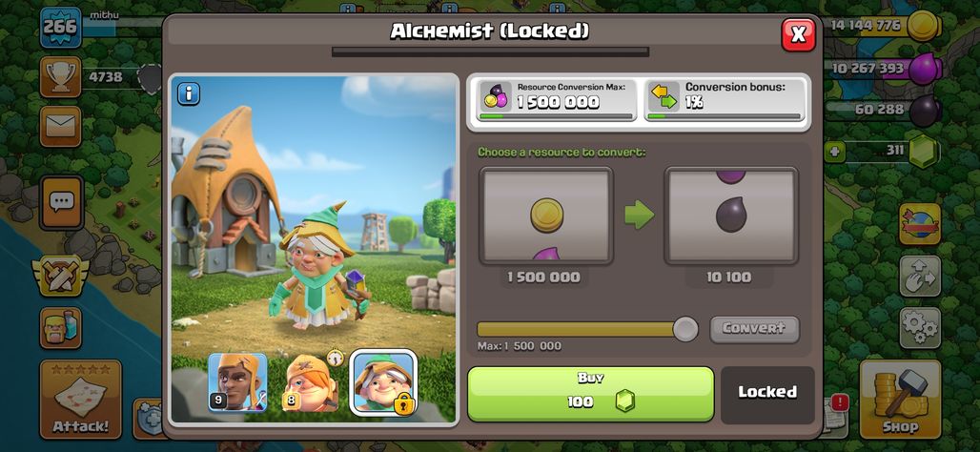Open the army barbarian icon

[x=61, y=328]
